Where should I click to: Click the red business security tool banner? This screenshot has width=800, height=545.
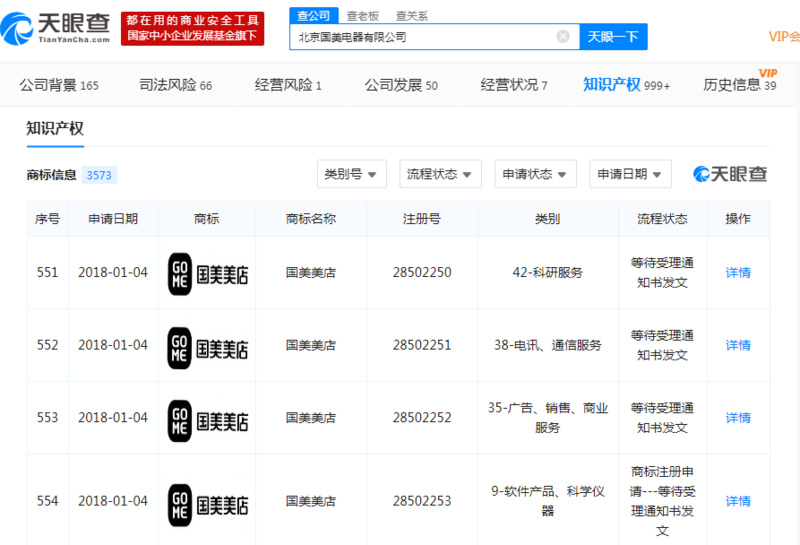pyautogui.click(x=192, y=28)
